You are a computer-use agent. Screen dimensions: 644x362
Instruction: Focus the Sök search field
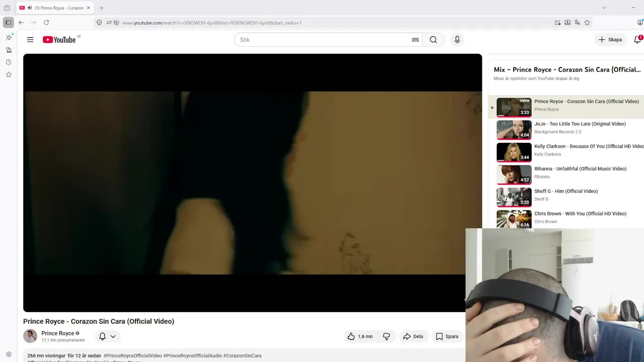[x=327, y=40]
